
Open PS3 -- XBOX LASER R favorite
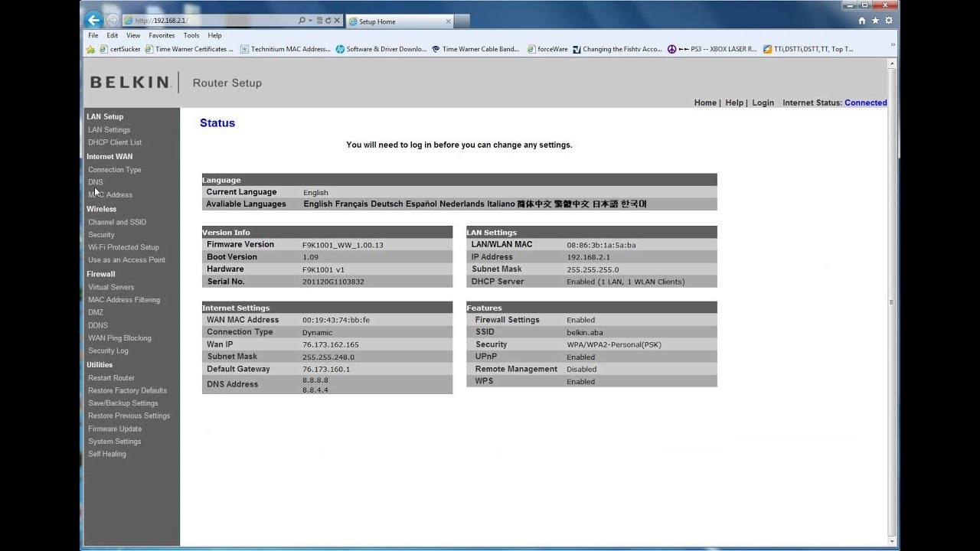click(x=711, y=49)
